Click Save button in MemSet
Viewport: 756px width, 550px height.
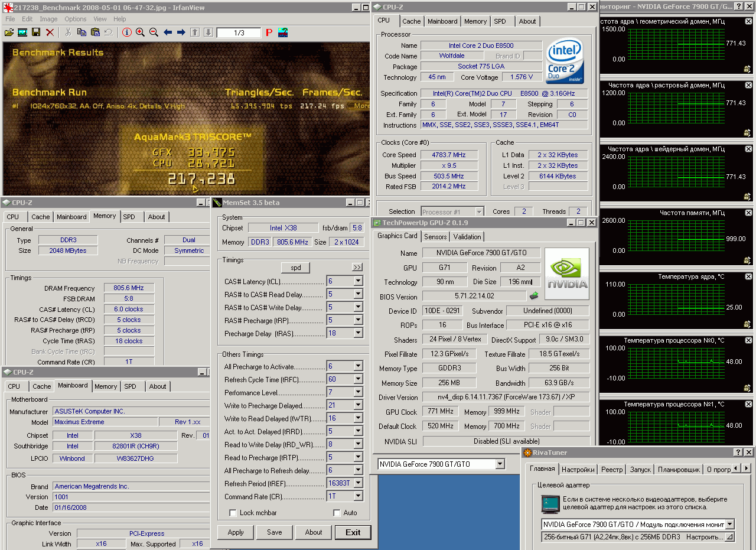coord(275,532)
